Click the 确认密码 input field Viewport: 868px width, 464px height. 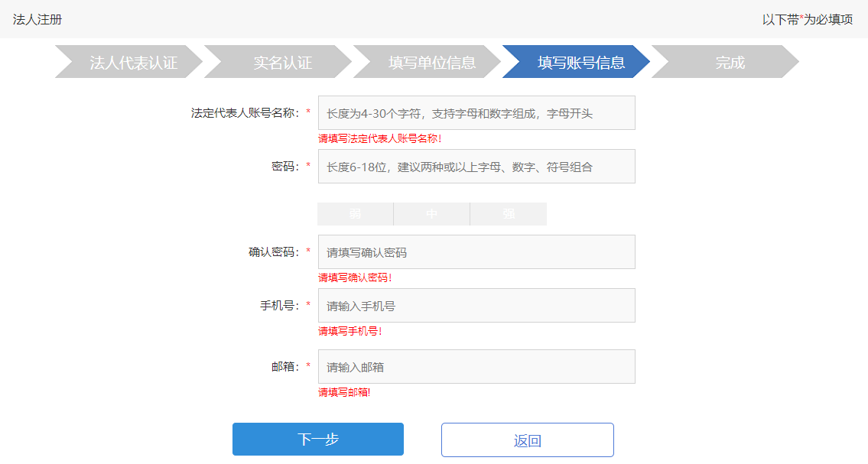point(476,251)
